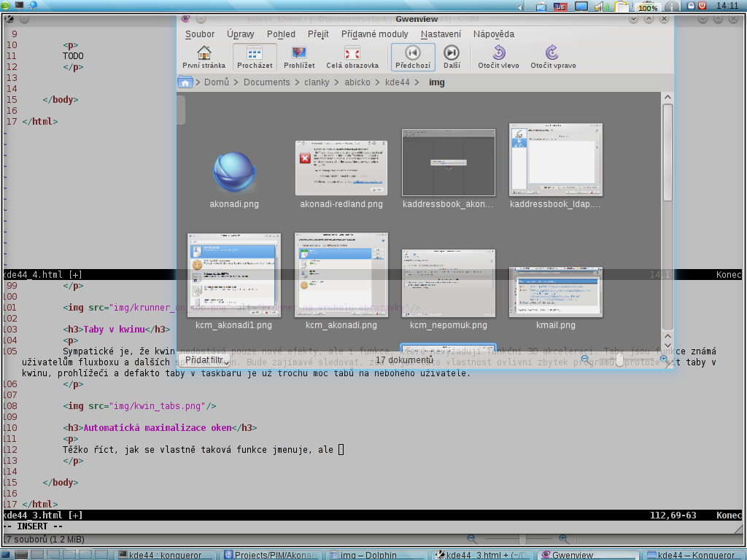
Task: Navigate to Documents in the breadcrumb
Action: pyautogui.click(x=267, y=82)
